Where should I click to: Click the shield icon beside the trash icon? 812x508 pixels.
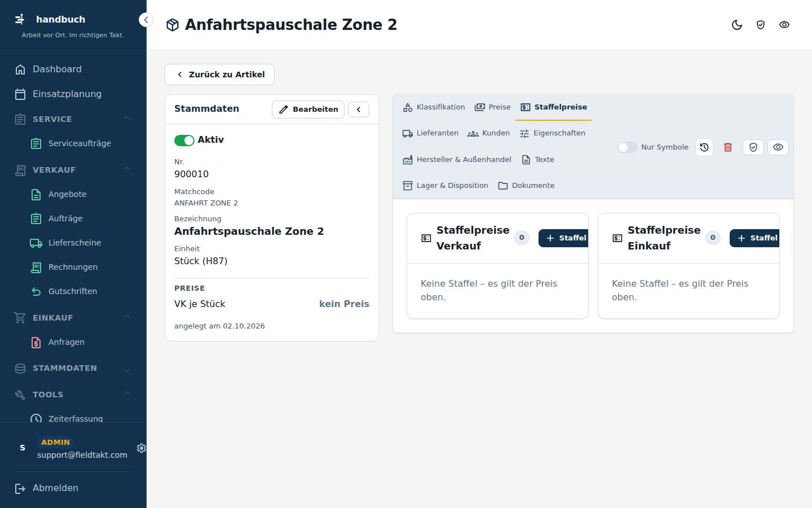pyautogui.click(x=753, y=147)
